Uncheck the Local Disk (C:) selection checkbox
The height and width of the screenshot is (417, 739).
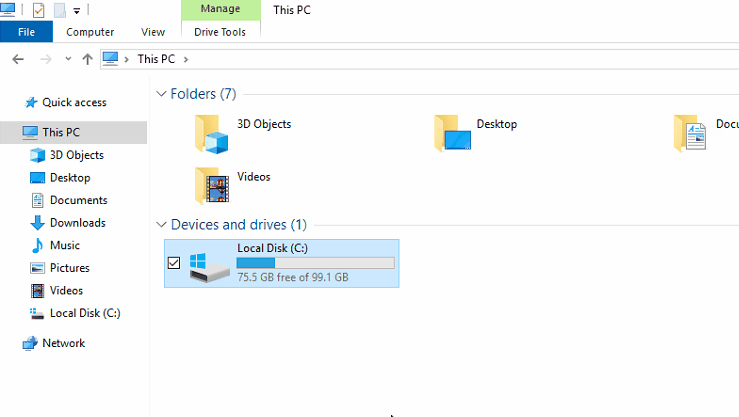tap(174, 263)
